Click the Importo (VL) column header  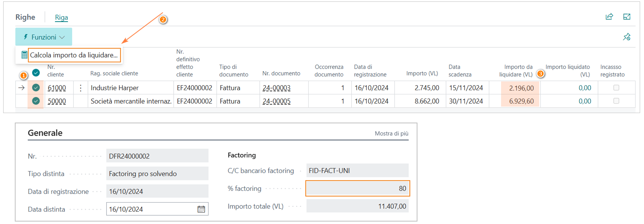(422, 73)
